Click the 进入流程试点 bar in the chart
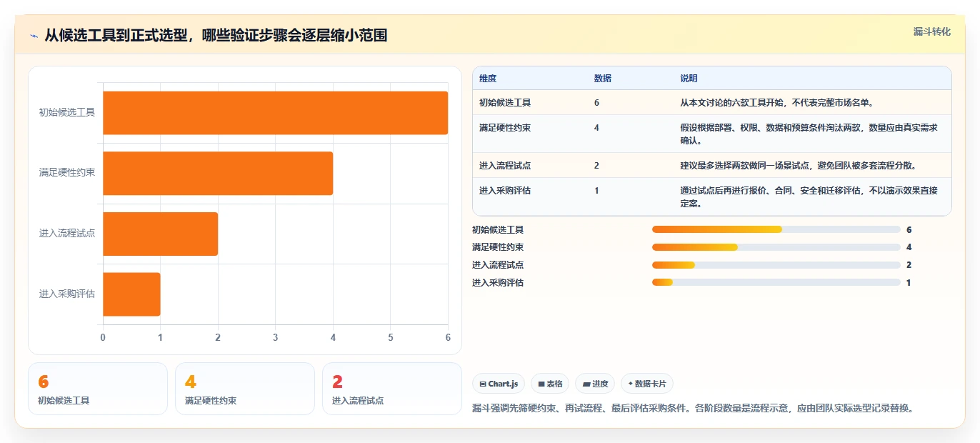This screenshot has width=980, height=443. [x=160, y=234]
